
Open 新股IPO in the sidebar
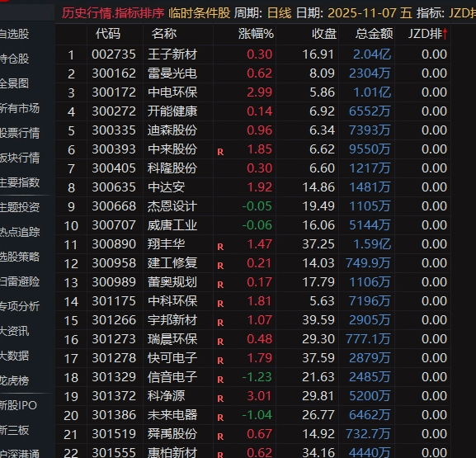(18, 405)
